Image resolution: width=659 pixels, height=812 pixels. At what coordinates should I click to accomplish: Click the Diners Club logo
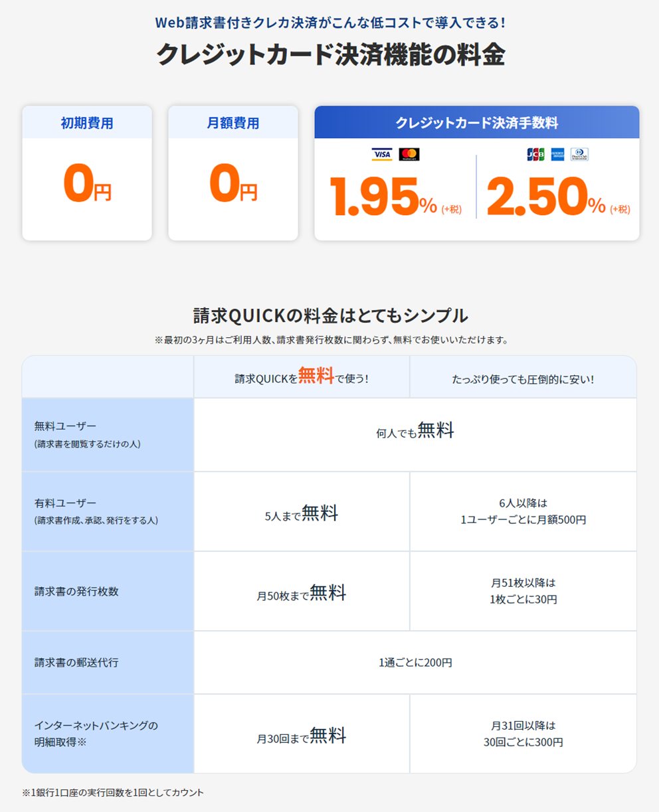[579, 155]
